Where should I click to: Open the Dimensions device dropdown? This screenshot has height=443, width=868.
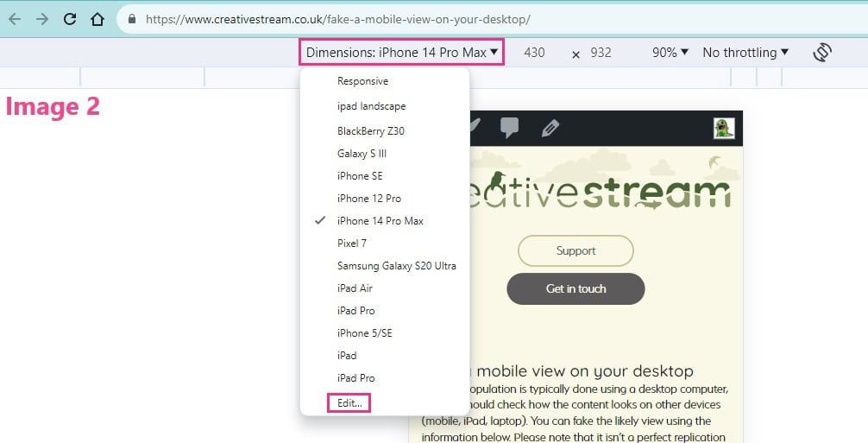[x=402, y=53]
